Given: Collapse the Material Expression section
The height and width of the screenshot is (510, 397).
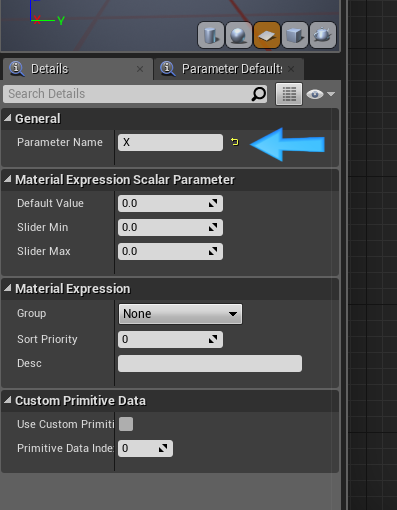Looking at the screenshot, I should pyautogui.click(x=8, y=288).
